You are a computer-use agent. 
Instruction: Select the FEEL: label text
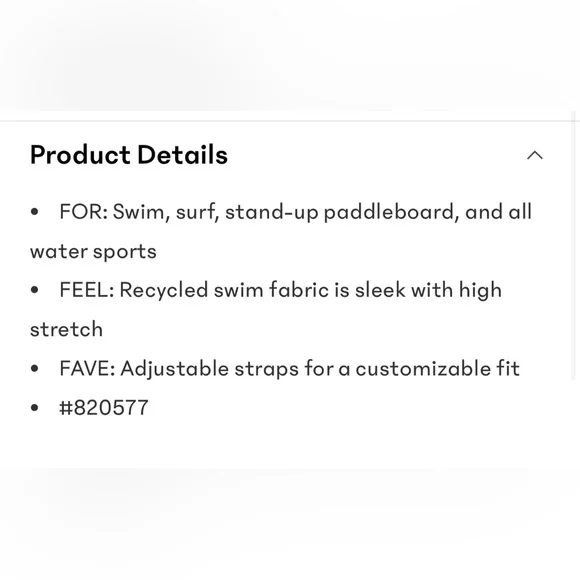(87, 290)
